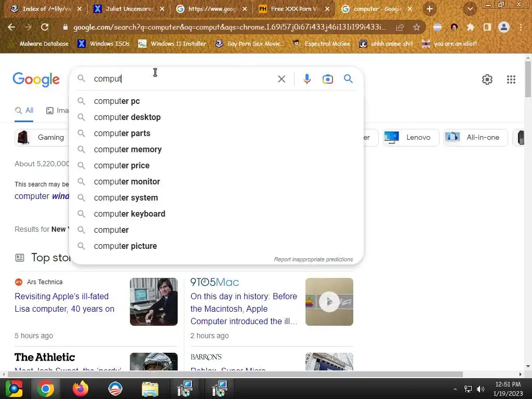Show hidden tray icons arrow

[x=455, y=389]
